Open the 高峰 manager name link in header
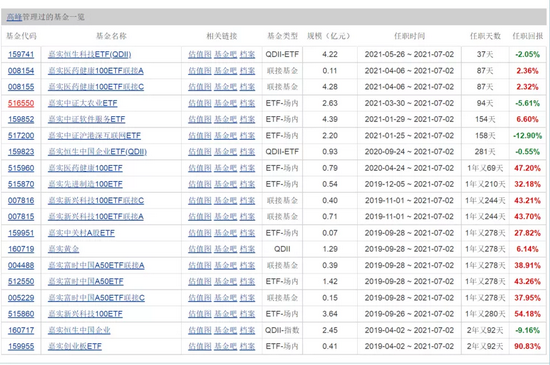 [x=14, y=17]
